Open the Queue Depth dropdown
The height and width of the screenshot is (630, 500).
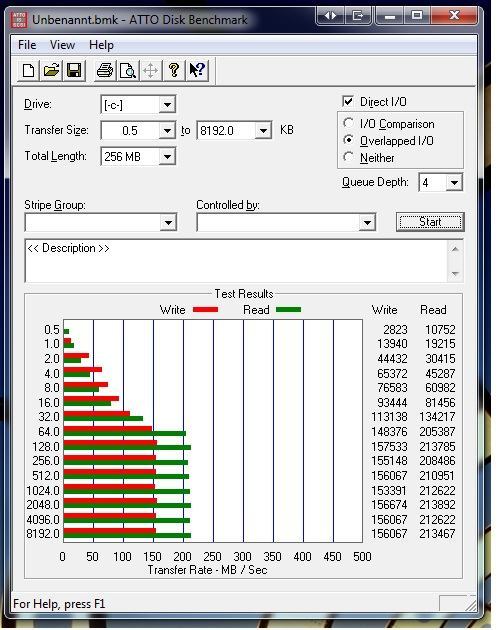click(454, 183)
